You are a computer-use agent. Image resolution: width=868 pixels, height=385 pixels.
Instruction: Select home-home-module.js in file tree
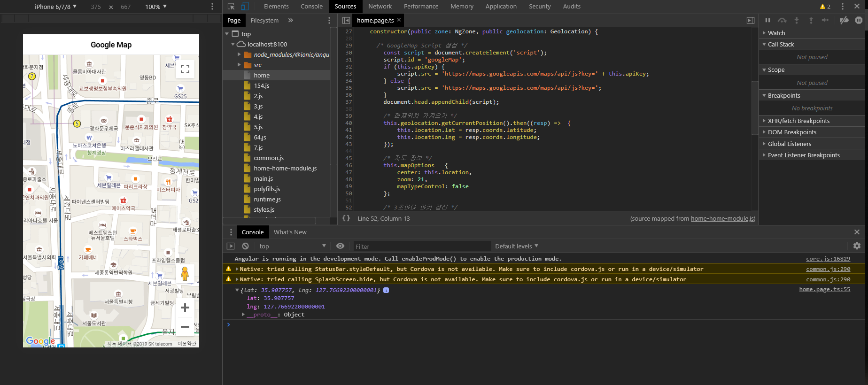[285, 168]
